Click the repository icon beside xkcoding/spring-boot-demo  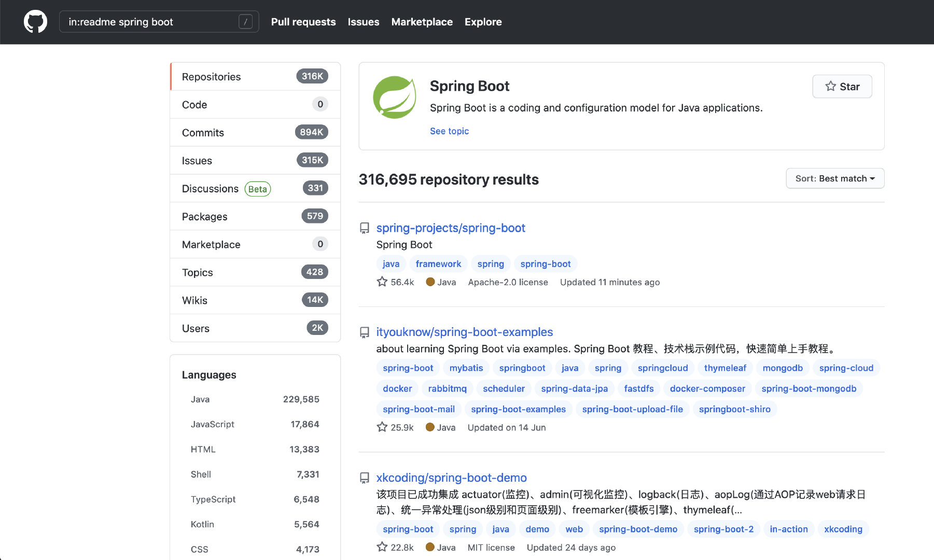(365, 478)
